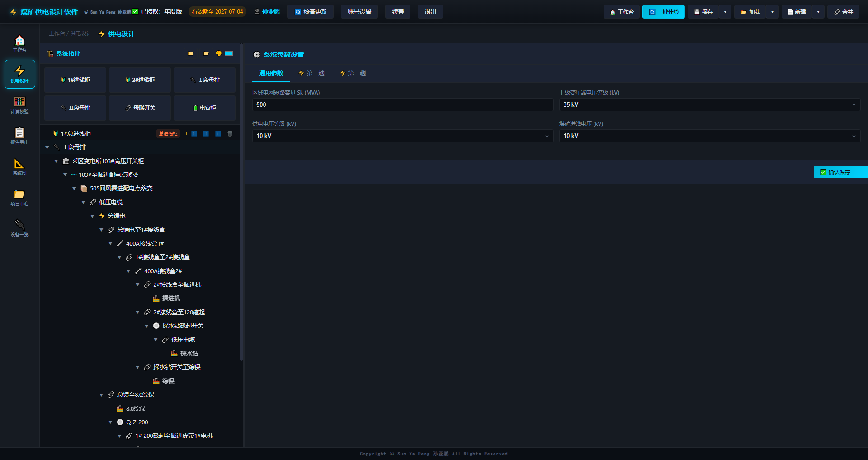Open the cyan color swatch in 系统拓扑 header

click(x=229, y=53)
